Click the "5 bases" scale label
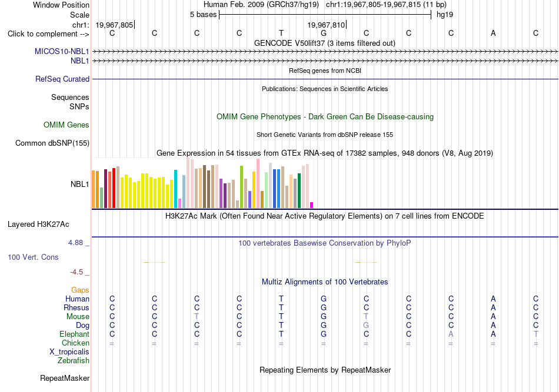The width and height of the screenshot is (559, 392). point(203,15)
